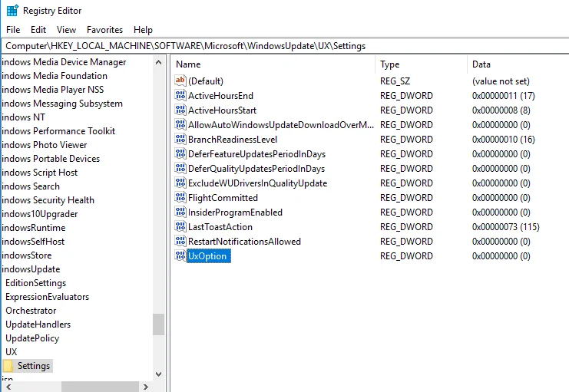Select the EditionSettings key
The width and height of the screenshot is (569, 392).
(35, 282)
